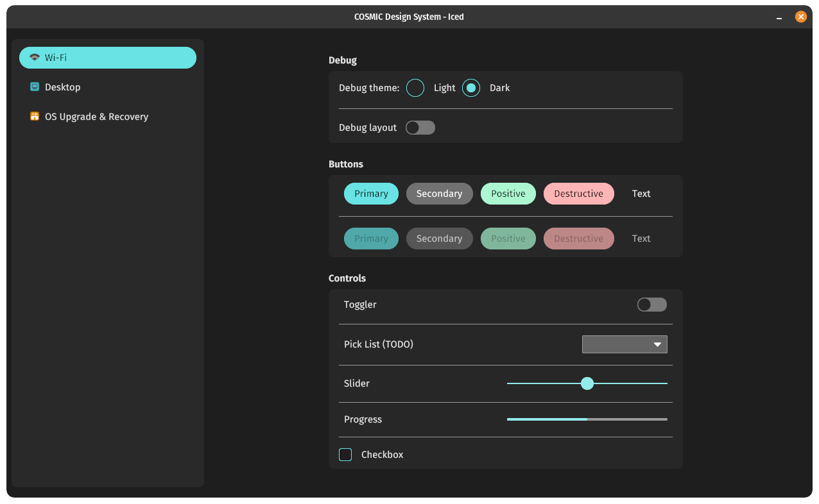
Task: Click the enabled Destructive button
Action: pos(579,194)
